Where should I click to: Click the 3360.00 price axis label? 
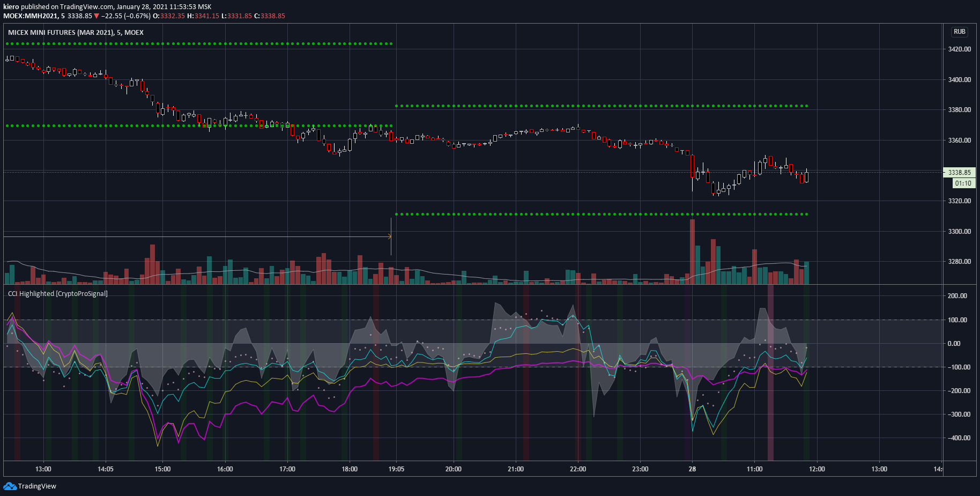point(960,140)
